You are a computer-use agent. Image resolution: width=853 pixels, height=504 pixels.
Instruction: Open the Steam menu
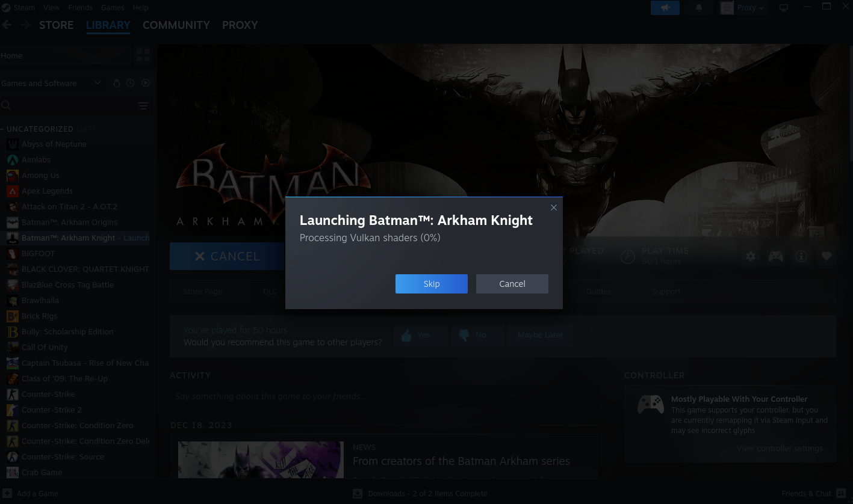[x=24, y=8]
